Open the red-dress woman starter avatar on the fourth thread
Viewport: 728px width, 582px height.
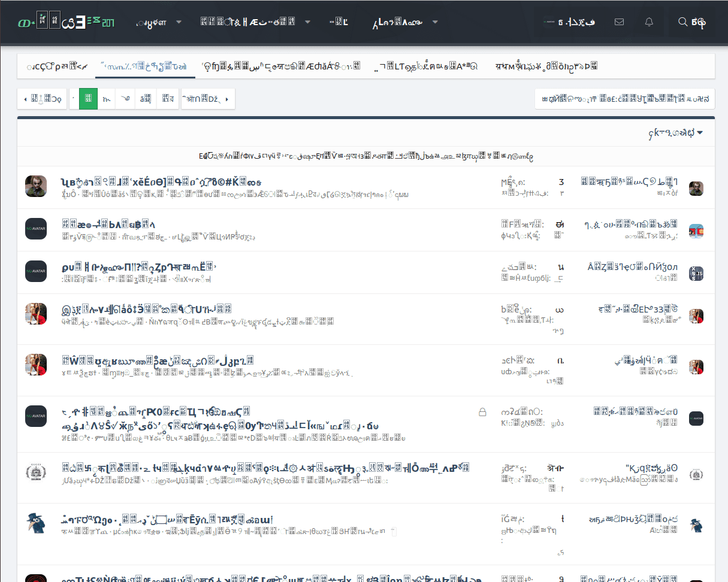pyautogui.click(x=36, y=314)
